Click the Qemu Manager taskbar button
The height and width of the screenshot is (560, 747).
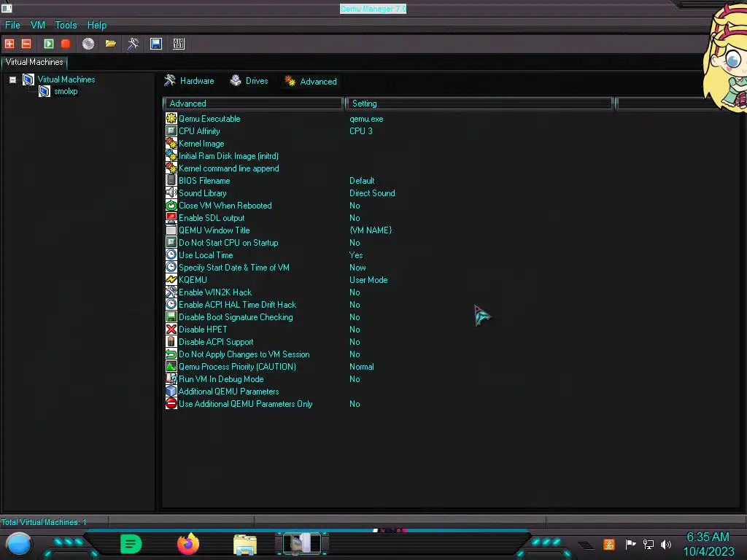pos(302,544)
